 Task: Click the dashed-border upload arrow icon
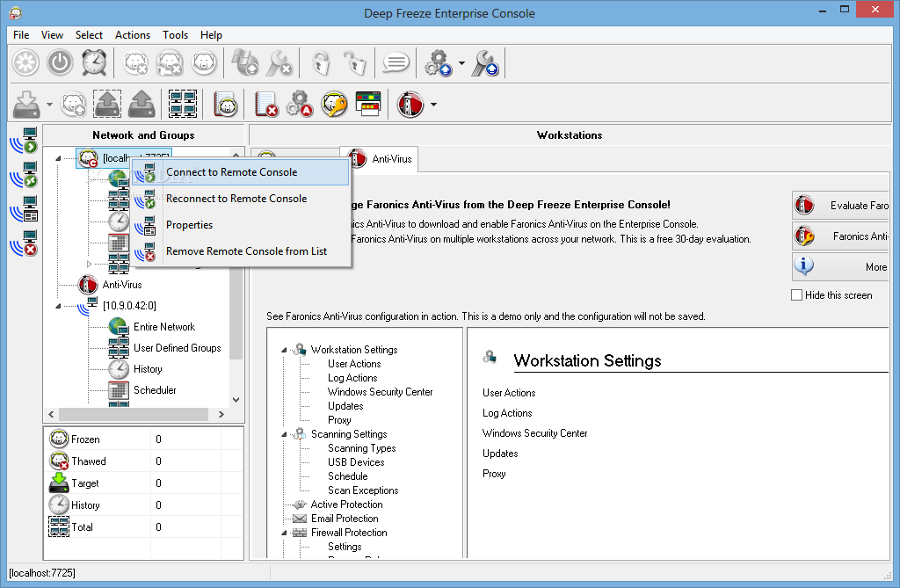pos(107,104)
